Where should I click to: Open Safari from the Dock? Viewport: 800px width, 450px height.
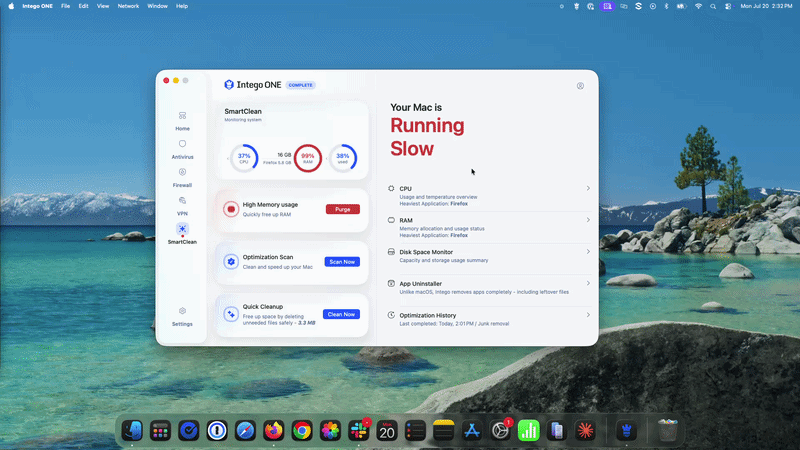245,431
